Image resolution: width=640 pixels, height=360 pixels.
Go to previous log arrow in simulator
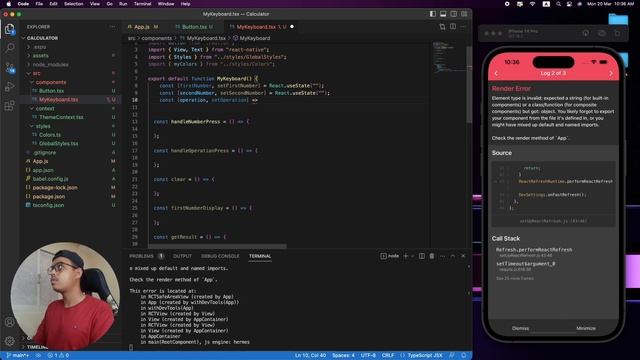(x=496, y=73)
